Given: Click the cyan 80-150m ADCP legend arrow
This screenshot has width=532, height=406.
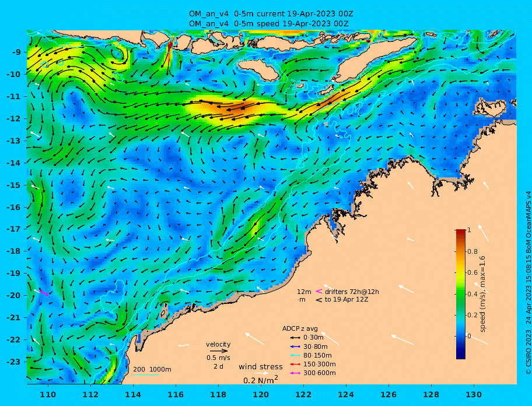Looking at the screenshot, I should click(x=296, y=355).
